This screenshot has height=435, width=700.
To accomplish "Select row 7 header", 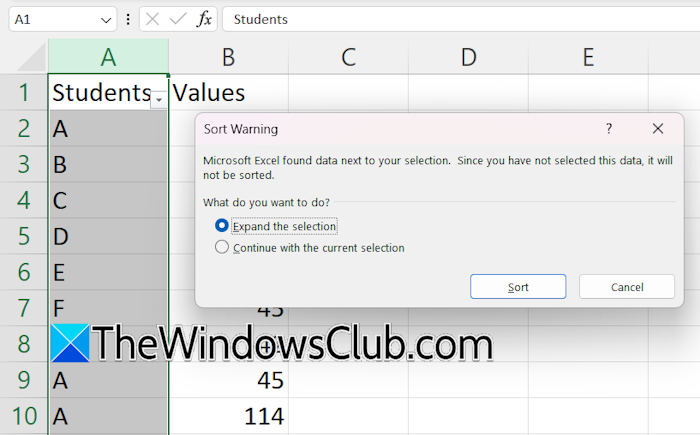I will [x=24, y=308].
